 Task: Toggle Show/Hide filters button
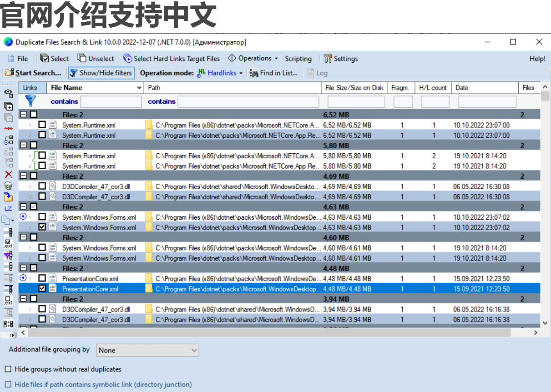pos(101,73)
